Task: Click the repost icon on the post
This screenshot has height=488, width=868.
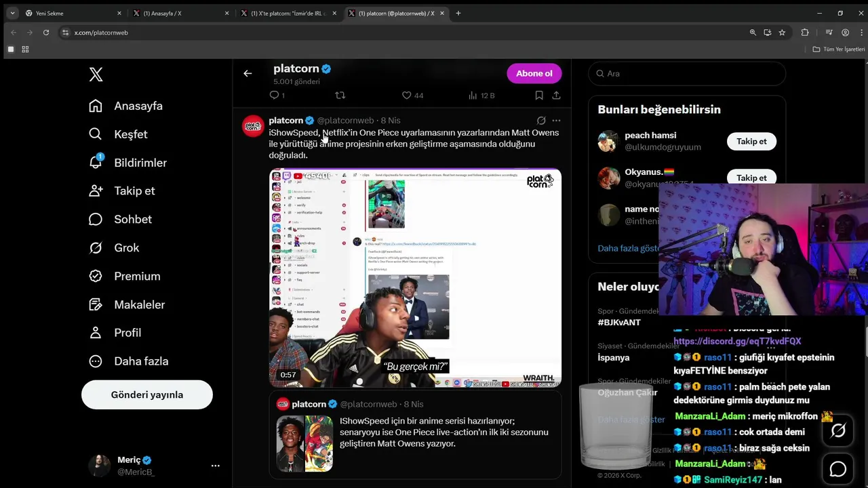Action: [340, 96]
